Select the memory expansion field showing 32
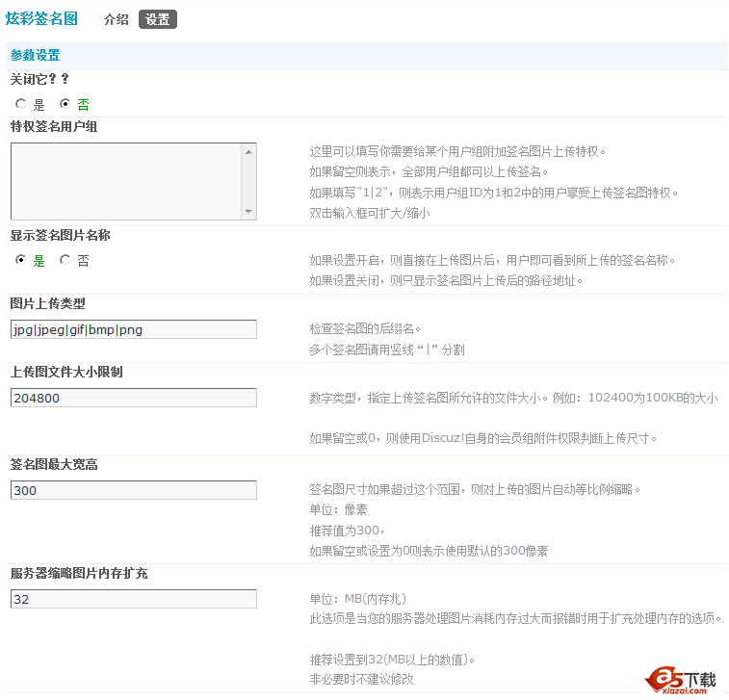Viewport: 729px width, 700px height. pyautogui.click(x=133, y=599)
